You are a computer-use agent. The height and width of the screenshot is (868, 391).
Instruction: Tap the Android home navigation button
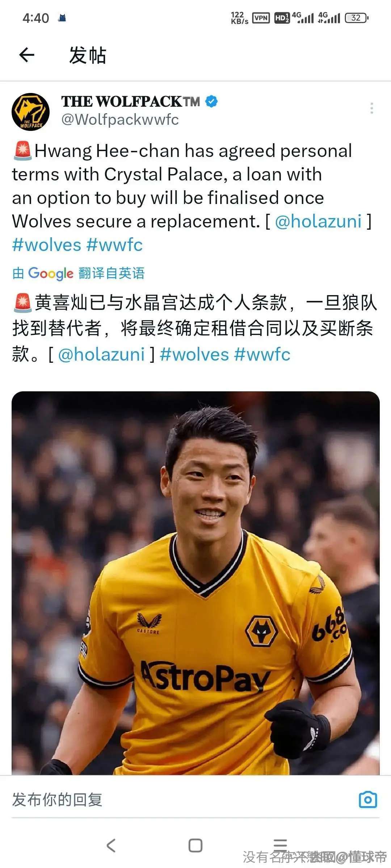(195, 845)
